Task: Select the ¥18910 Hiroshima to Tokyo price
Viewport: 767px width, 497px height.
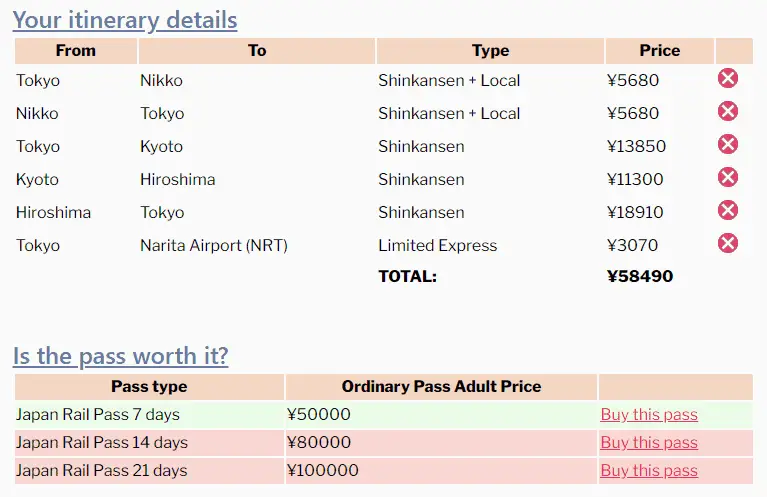Action: pyautogui.click(x=635, y=212)
